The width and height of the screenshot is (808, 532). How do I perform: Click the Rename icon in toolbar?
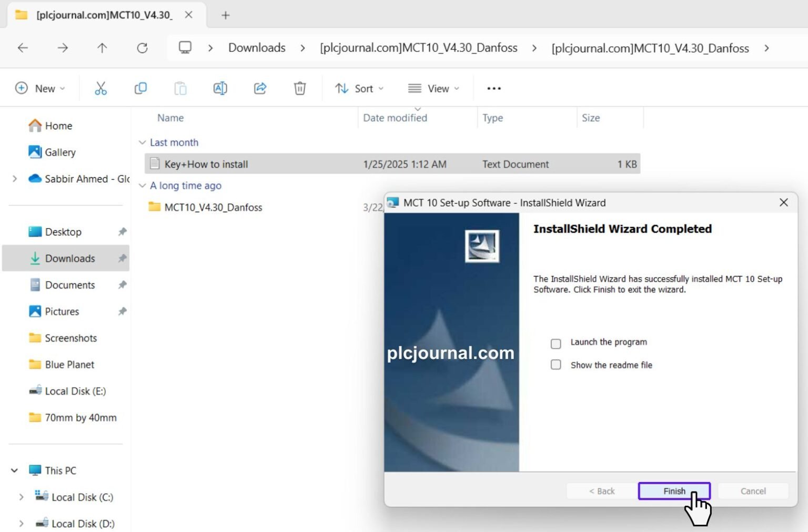[220, 88]
